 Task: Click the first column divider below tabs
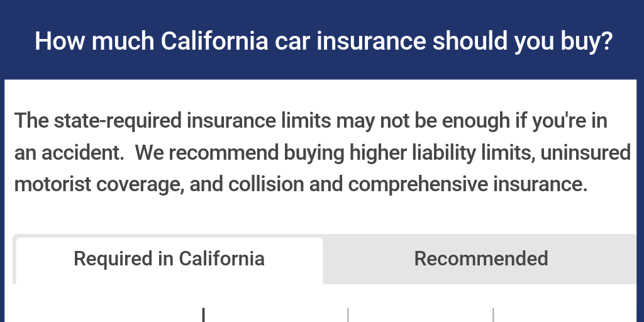[203, 314]
